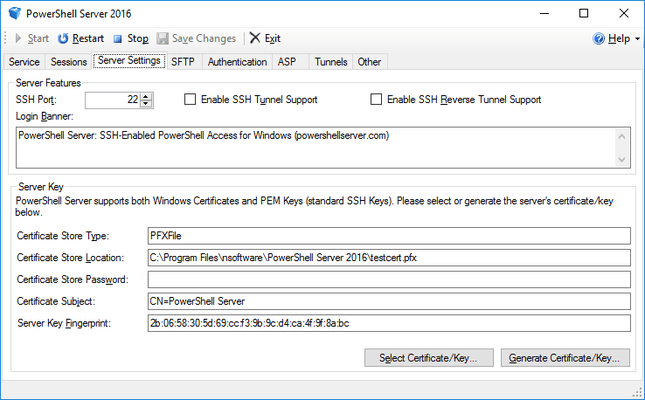Click the 'Server Key Fingerprint:' label
Image resolution: width=645 pixels, height=400 pixels.
64,323
